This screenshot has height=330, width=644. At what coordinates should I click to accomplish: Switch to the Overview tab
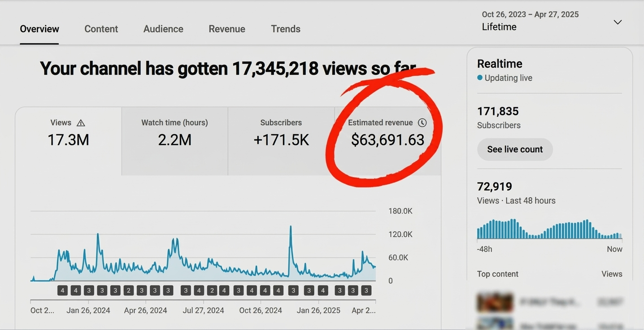pyautogui.click(x=39, y=29)
